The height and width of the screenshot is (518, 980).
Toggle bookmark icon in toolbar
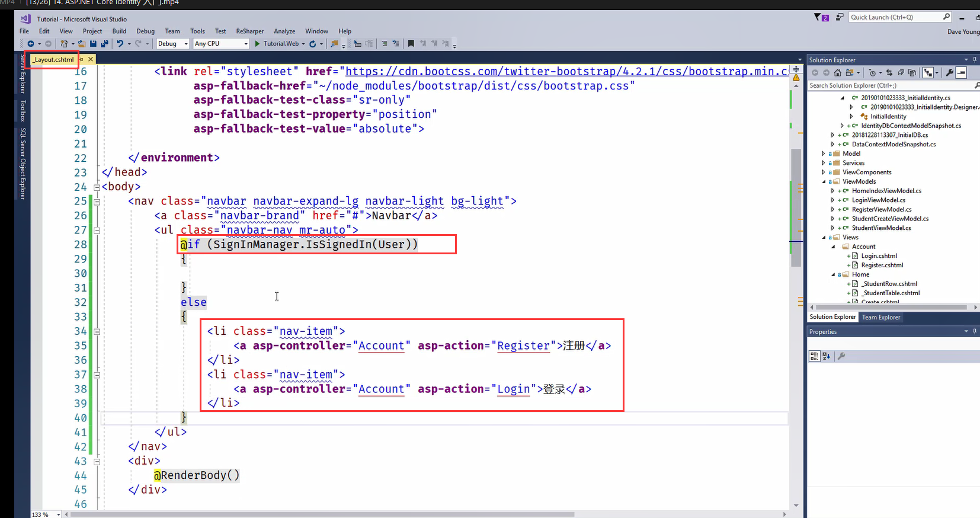coord(411,43)
